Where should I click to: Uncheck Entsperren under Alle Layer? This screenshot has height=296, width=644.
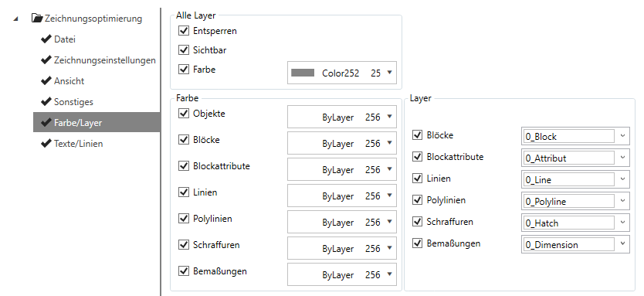point(184,31)
